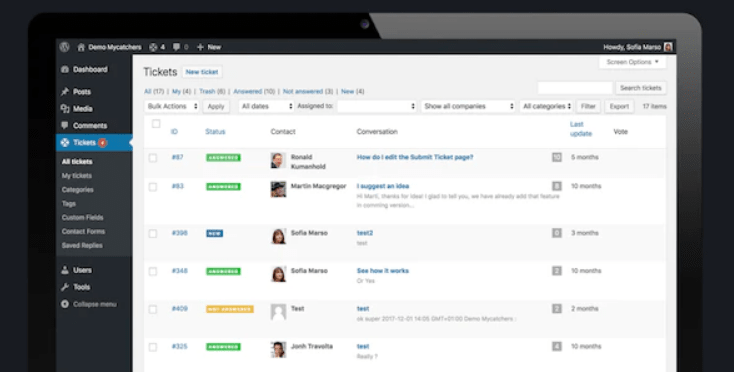Image resolution: width=734 pixels, height=372 pixels.
Task: Click reply count icon for test2 ticket
Action: tap(557, 233)
